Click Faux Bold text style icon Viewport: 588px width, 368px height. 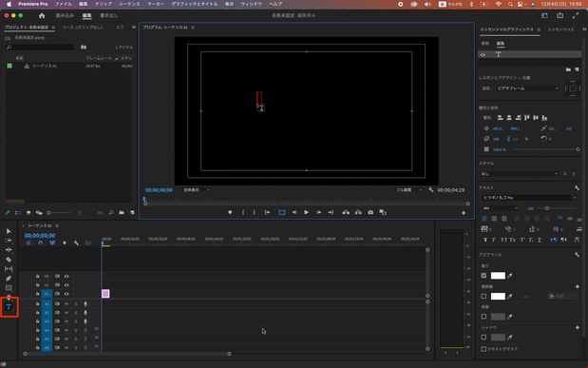tap(485, 240)
